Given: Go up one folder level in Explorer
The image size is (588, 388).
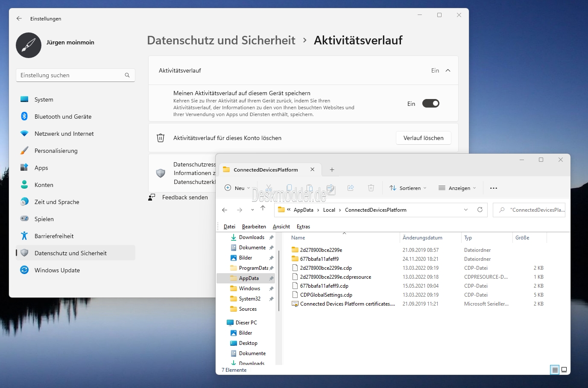Looking at the screenshot, I should (263, 208).
